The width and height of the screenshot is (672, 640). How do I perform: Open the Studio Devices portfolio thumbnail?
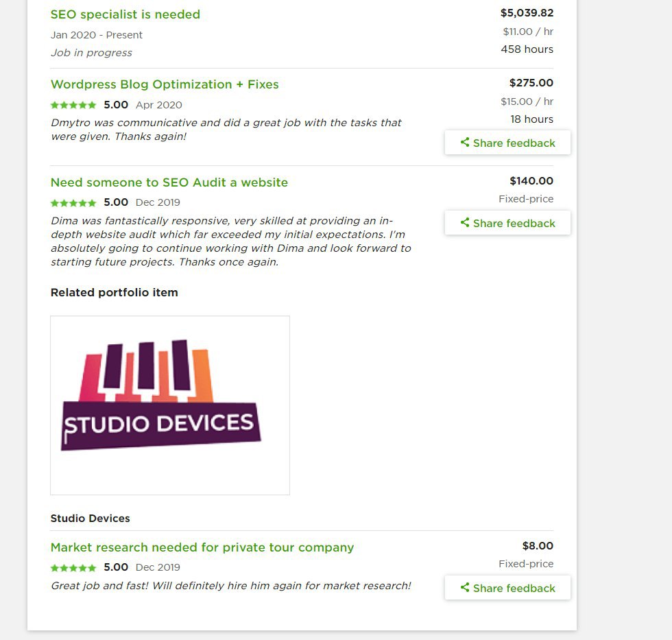click(x=170, y=405)
